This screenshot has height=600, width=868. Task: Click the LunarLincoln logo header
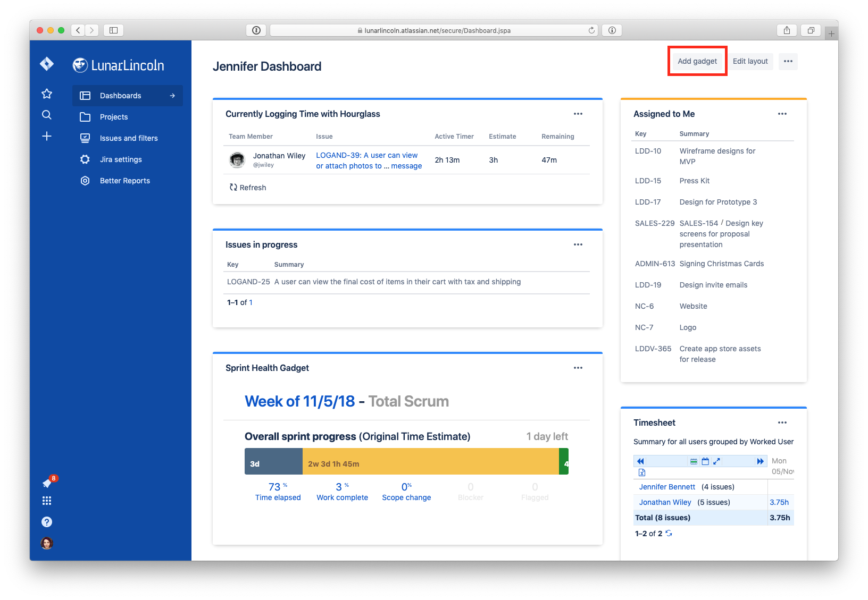(118, 65)
